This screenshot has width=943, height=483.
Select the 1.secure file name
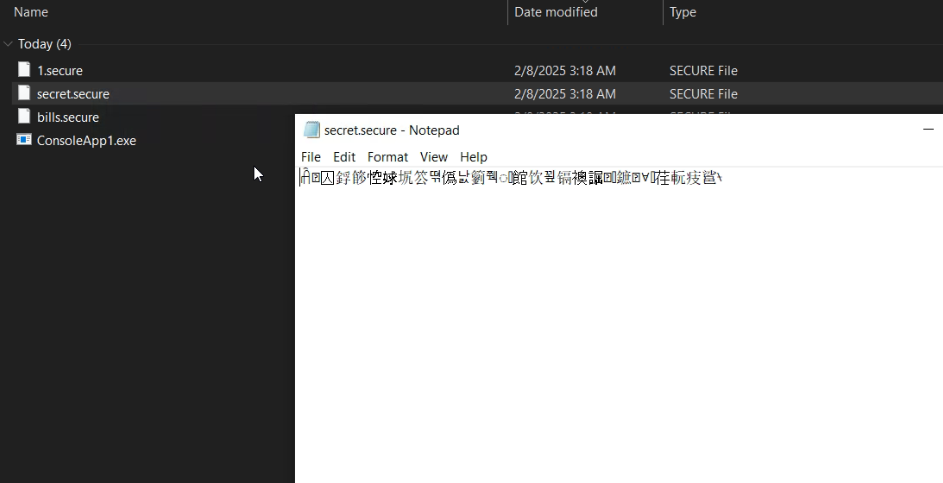tap(60, 70)
